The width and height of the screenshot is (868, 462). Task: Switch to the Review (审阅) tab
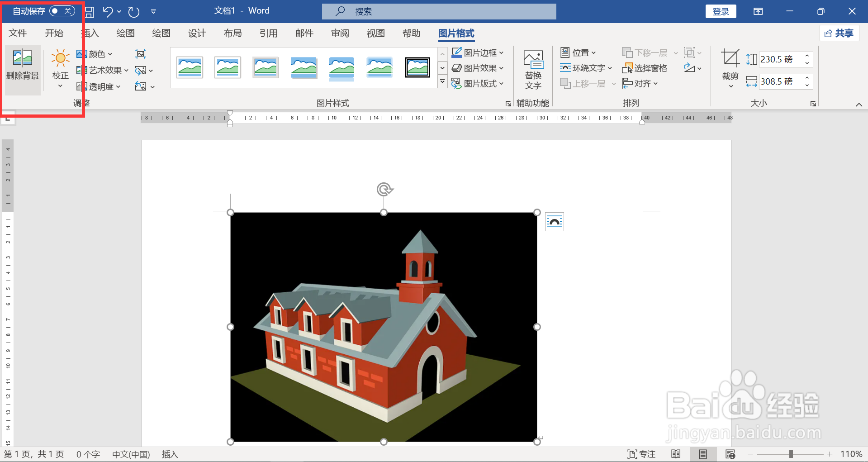tap(340, 33)
